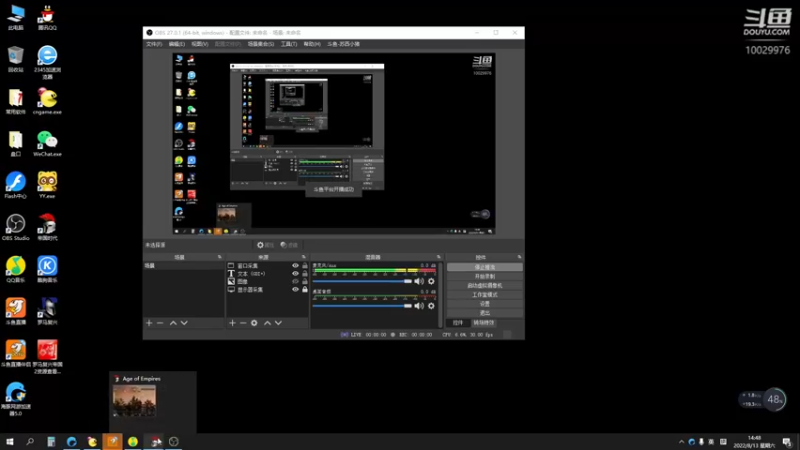Image resolution: width=800 pixels, height=450 pixels.
Task: Toggle lock on 图像 source
Action: (x=305, y=281)
